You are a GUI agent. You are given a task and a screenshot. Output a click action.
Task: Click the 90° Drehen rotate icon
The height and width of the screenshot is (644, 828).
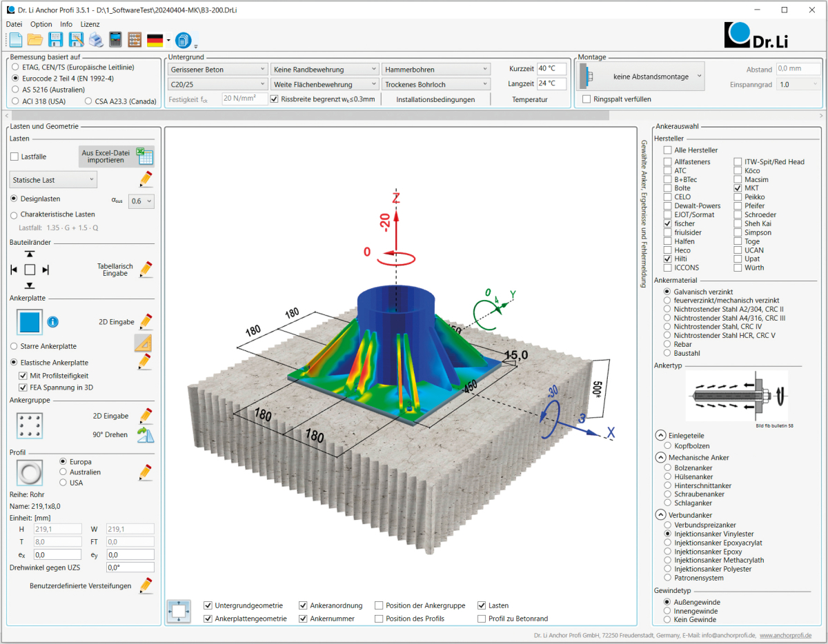(145, 434)
